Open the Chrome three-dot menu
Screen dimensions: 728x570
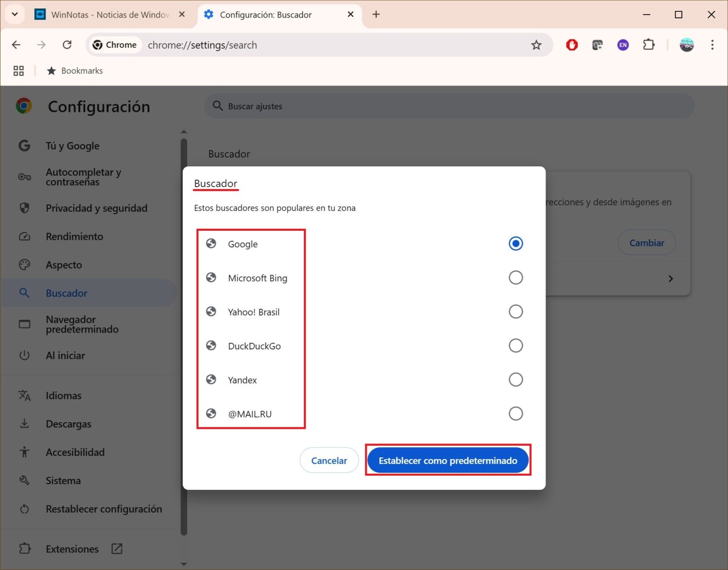pos(712,45)
